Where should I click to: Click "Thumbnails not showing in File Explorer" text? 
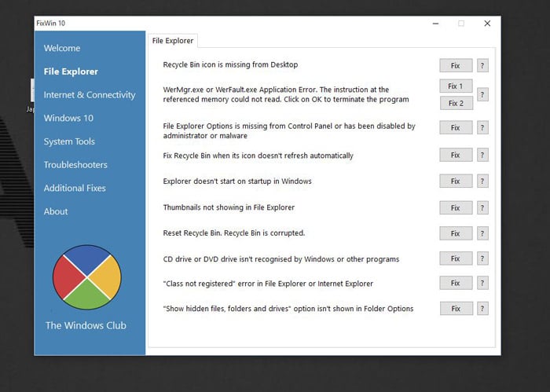[229, 207]
